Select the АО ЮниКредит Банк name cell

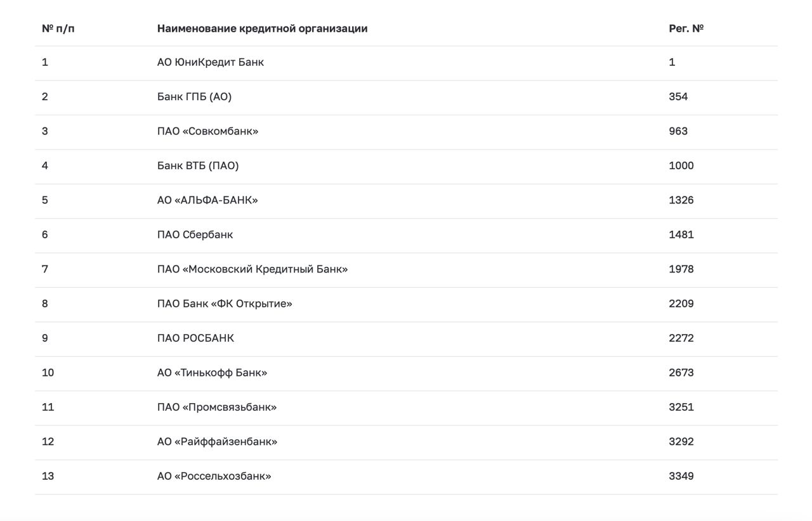[211, 62]
